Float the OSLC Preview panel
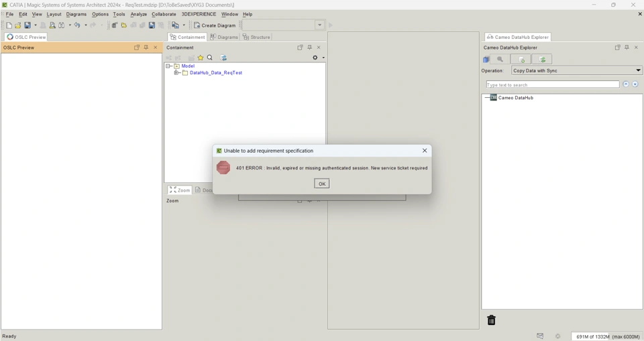Viewport: 644px width, 341px height. pos(137,48)
